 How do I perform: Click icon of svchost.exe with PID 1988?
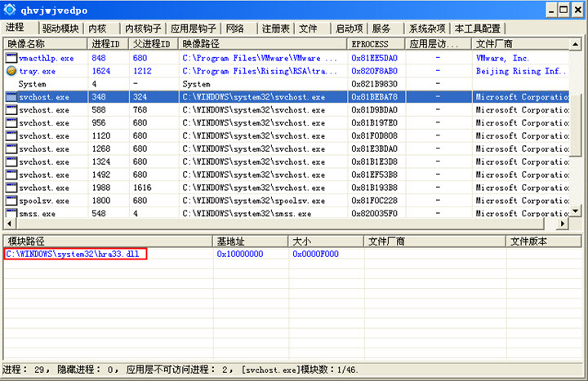11,188
